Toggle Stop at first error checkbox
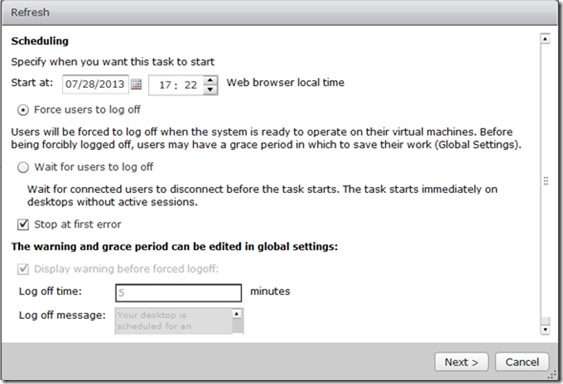Viewport: 563px width, 384px height. (x=23, y=225)
